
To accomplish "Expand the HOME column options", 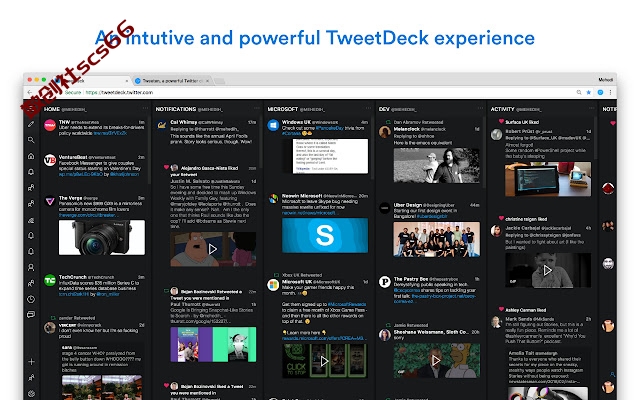I will click(145, 109).
